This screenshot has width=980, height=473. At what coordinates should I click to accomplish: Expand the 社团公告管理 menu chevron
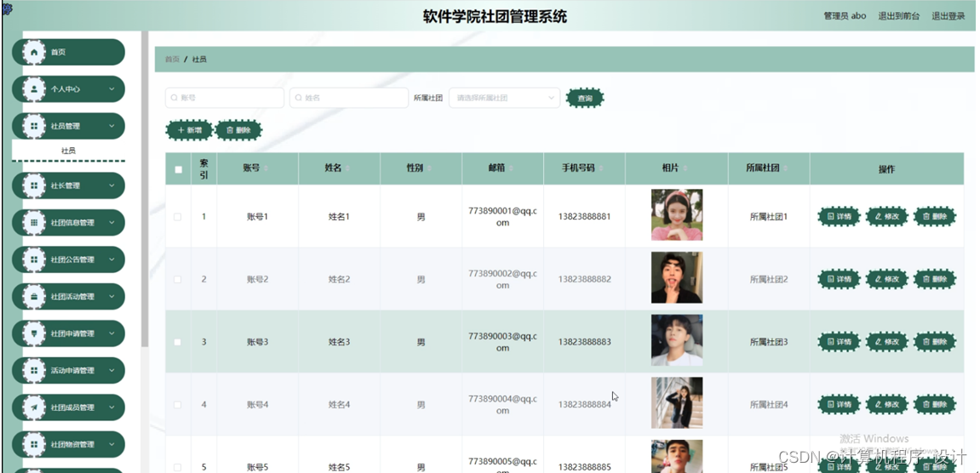click(x=112, y=259)
